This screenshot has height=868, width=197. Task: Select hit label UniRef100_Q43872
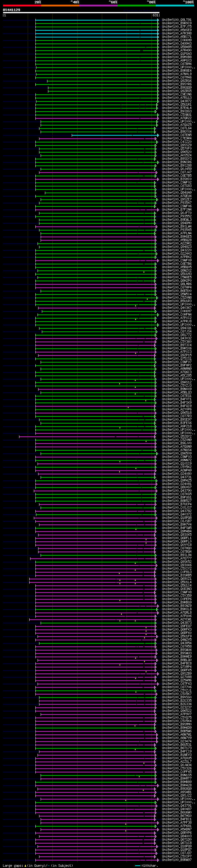[x=177, y=101]
